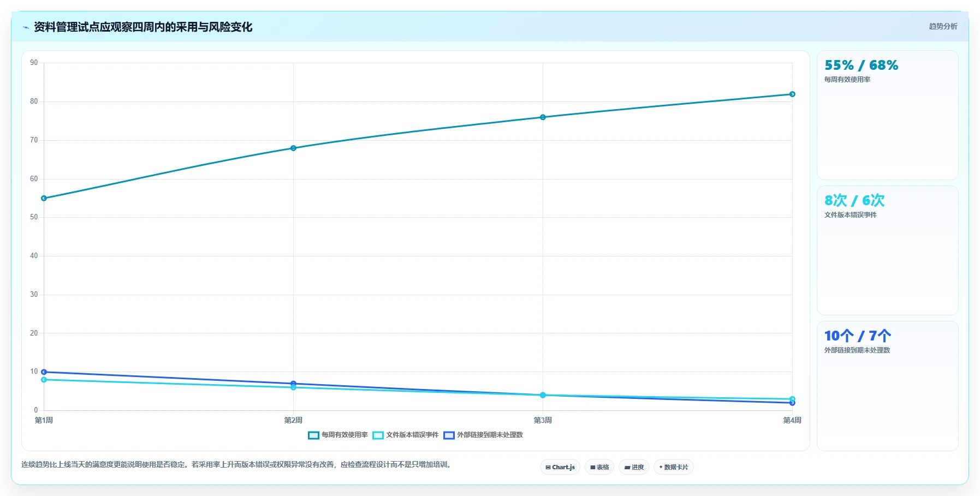
Task: Click the 50 y-axis tick label
Action: coord(34,217)
